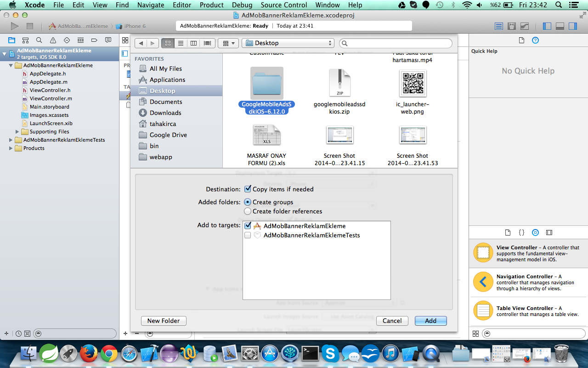Viewport: 588px width, 368px height.
Task: Select Main.storyboard in navigator
Action: [49, 107]
